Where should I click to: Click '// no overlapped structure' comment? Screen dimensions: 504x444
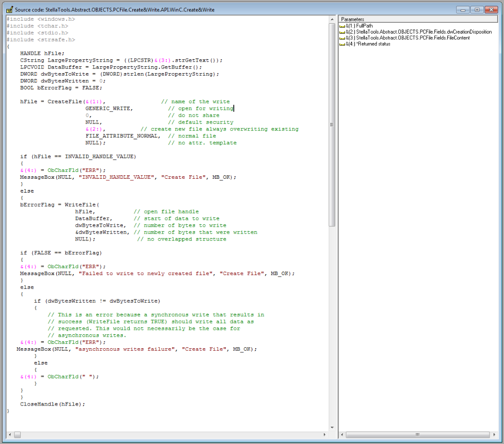click(182, 239)
